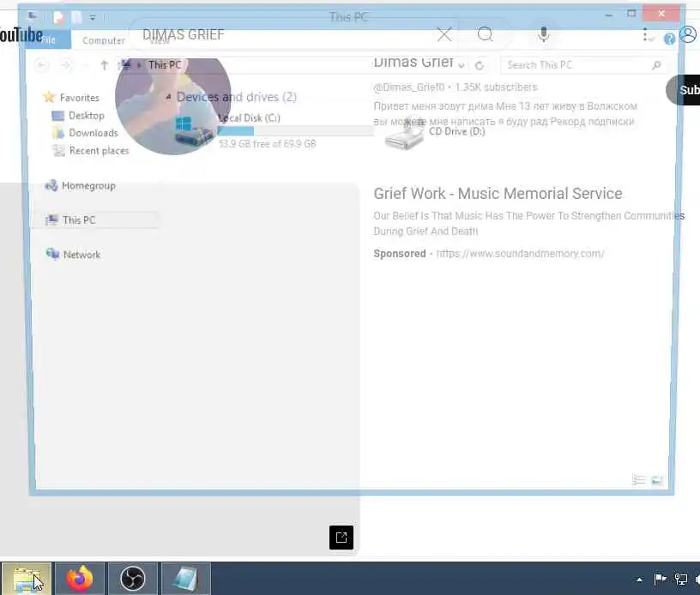Select Network in the navigation pane
This screenshot has height=595, width=700.
click(x=74, y=255)
